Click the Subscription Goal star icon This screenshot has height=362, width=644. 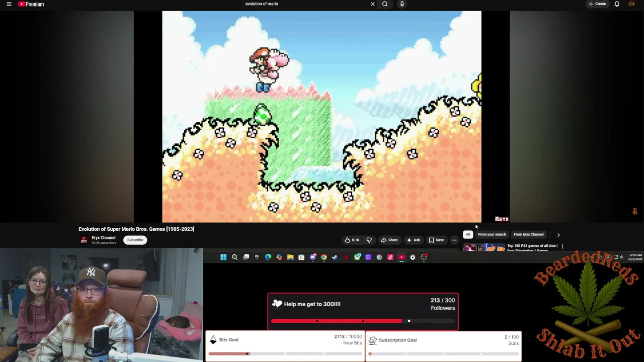coord(372,340)
